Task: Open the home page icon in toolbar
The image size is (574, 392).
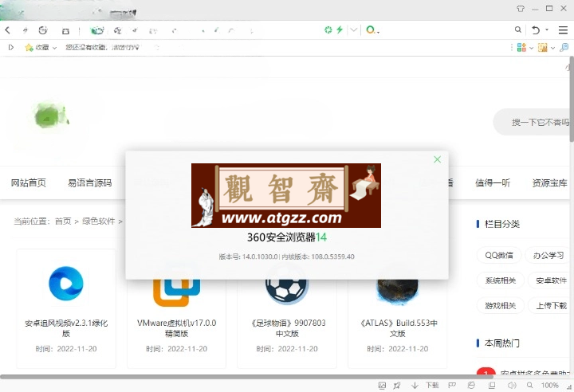Action: tap(65, 31)
